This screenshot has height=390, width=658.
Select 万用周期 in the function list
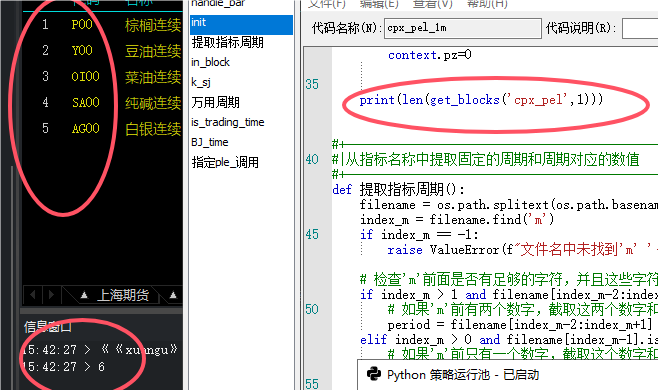(215, 102)
